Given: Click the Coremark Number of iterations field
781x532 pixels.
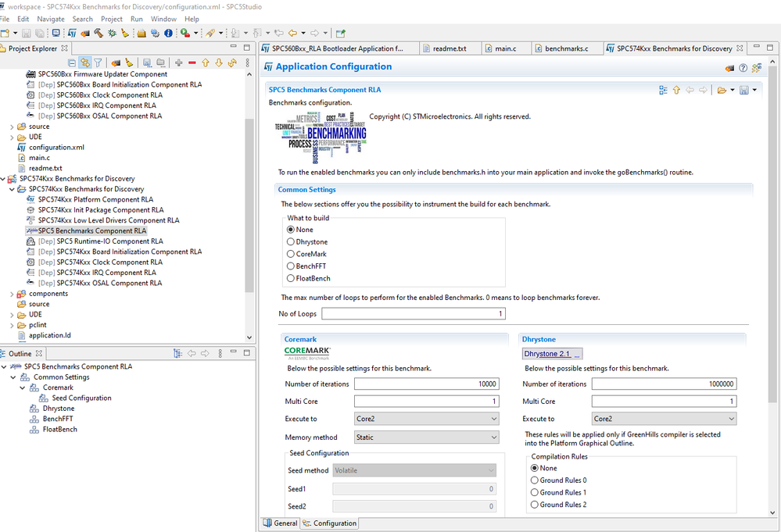Looking at the screenshot, I should coord(427,384).
